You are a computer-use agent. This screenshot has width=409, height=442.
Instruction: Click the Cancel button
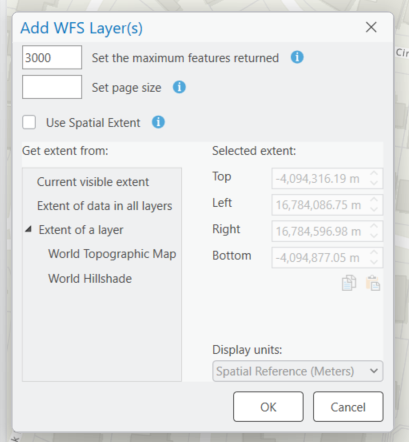pos(348,407)
